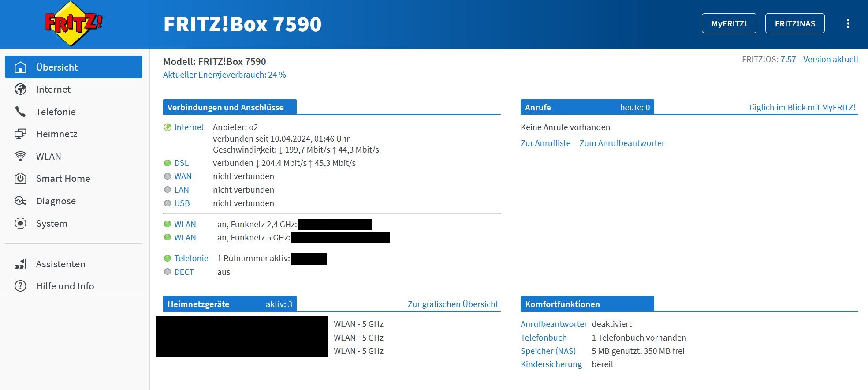Click the Version aktuell link
The image size is (868, 390).
831,60
